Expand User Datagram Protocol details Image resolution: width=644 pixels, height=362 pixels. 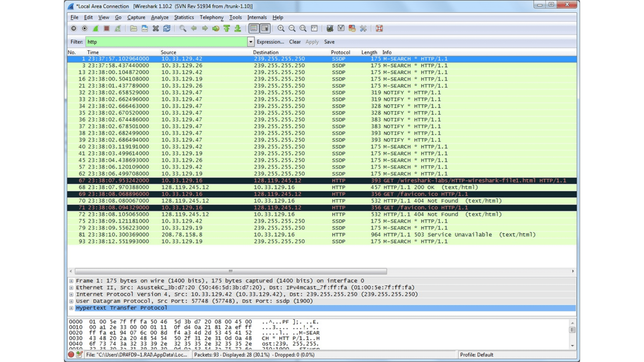(x=71, y=301)
